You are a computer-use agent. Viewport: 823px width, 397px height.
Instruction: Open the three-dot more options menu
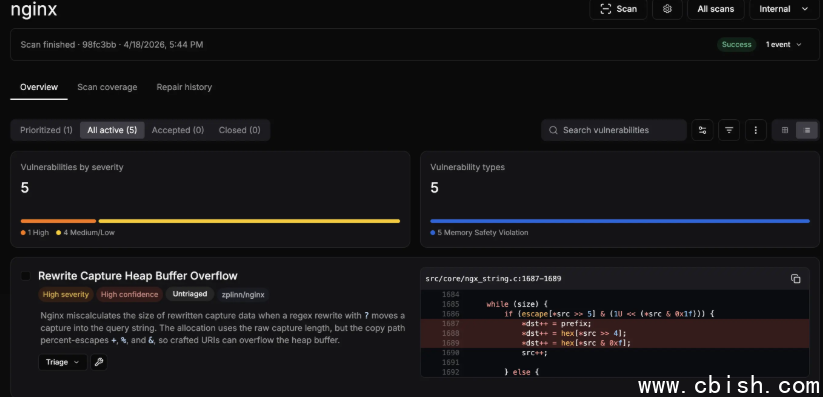[756, 130]
